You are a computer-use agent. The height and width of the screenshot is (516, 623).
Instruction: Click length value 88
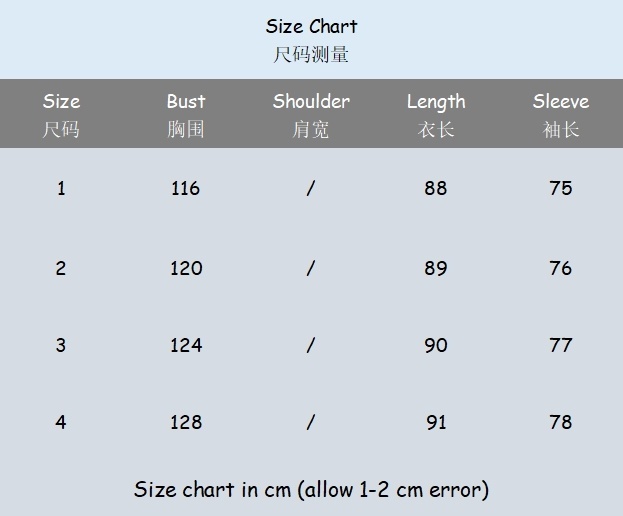[x=436, y=188]
